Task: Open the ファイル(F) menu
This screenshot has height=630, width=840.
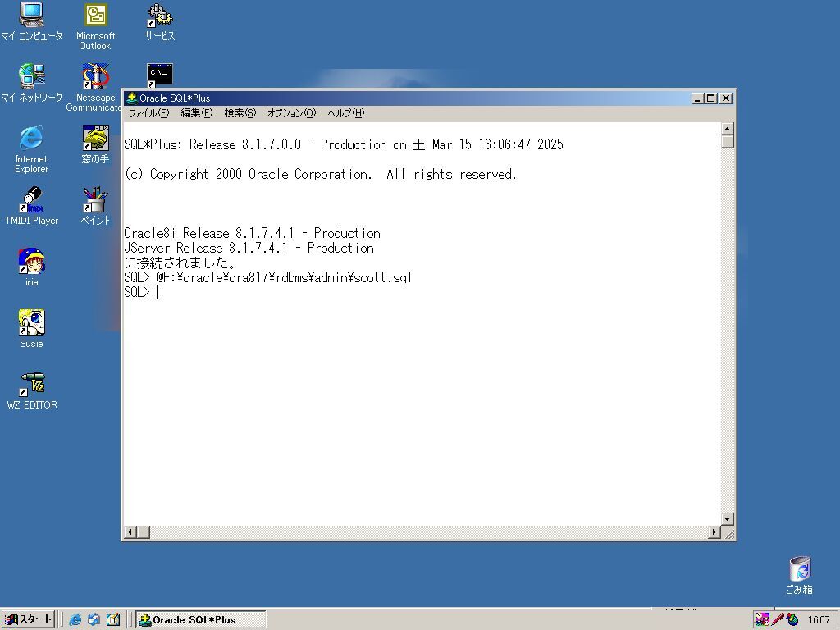Action: click(149, 113)
